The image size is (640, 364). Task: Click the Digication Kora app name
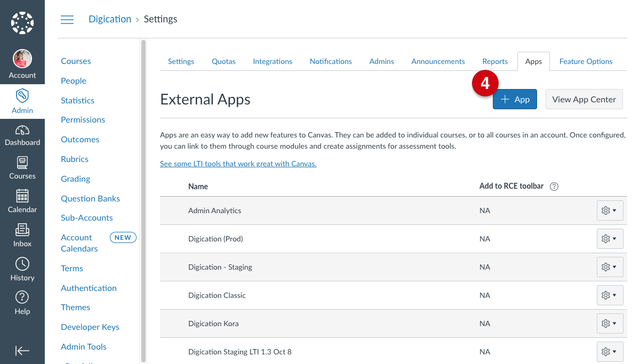tap(213, 323)
